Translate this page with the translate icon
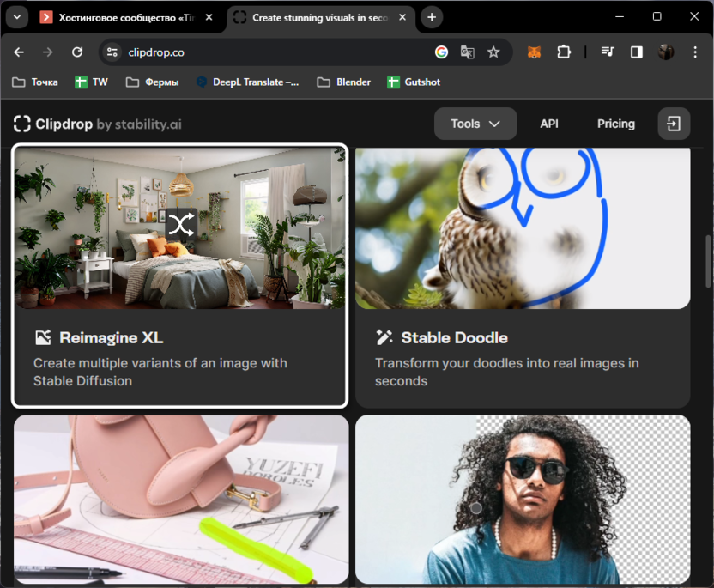This screenshot has height=588, width=714. coord(467,52)
